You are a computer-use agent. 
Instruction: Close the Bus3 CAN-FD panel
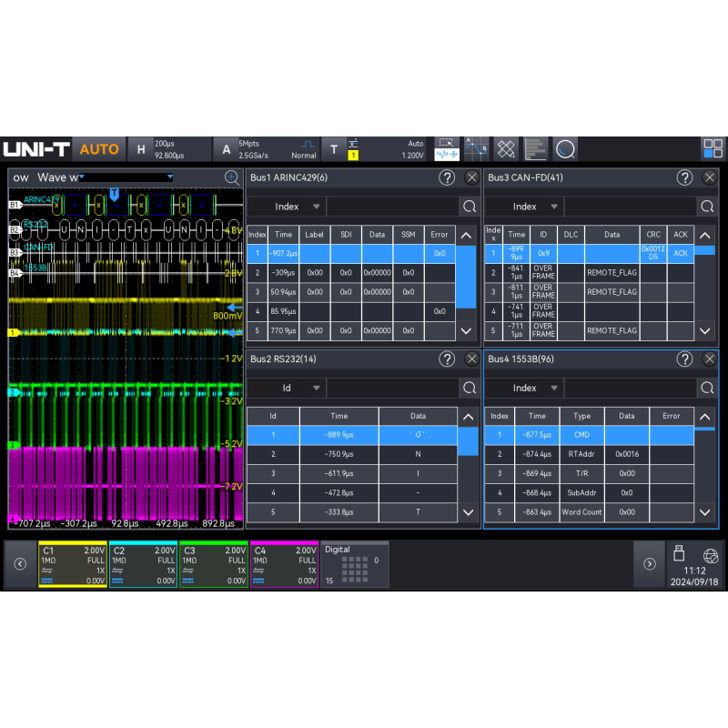coord(710,177)
